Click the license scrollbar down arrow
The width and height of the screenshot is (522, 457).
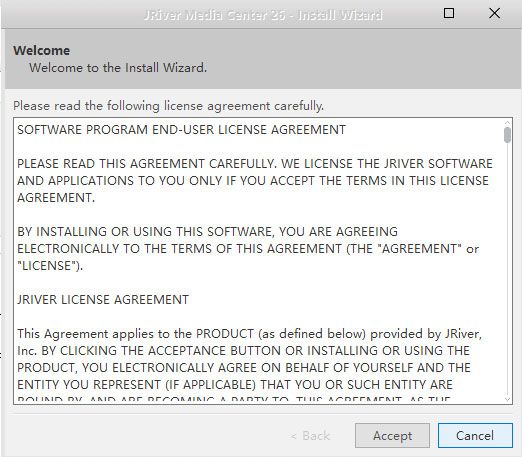(507, 399)
